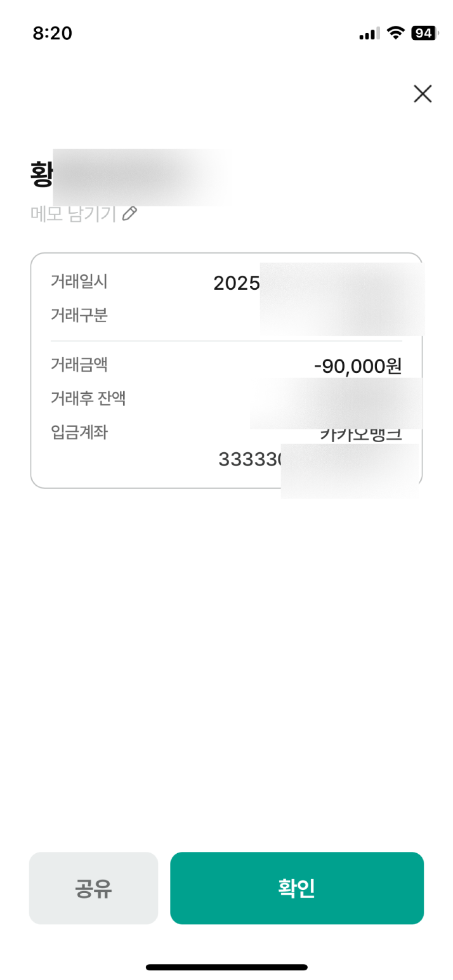Tap the home indicator bar at the bottom
Screen dimensions: 453x980
pos(226,967)
